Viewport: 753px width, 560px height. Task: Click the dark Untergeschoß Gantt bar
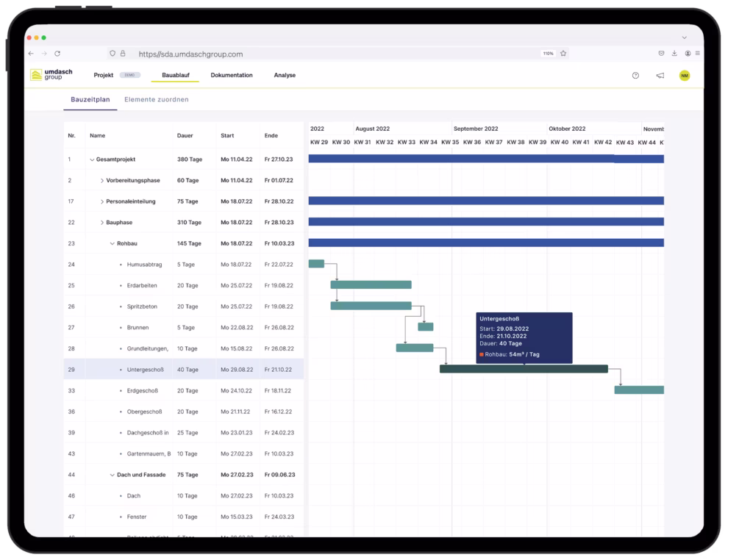pos(524,369)
